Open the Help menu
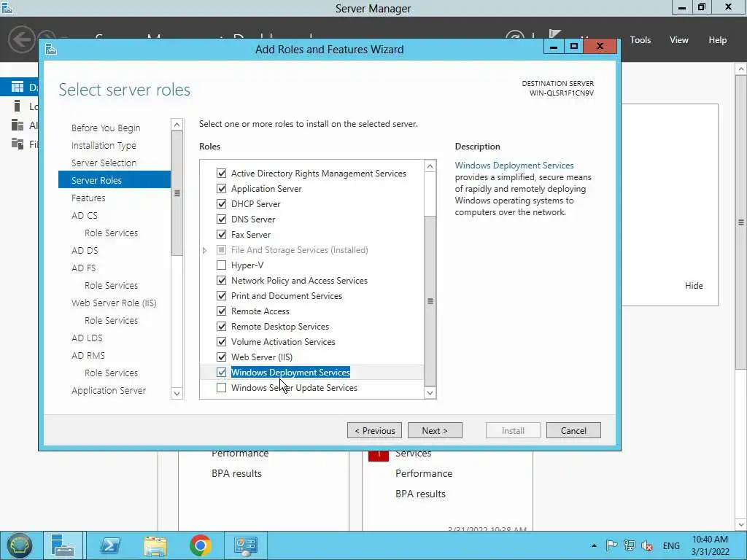The height and width of the screenshot is (560, 747). point(718,40)
